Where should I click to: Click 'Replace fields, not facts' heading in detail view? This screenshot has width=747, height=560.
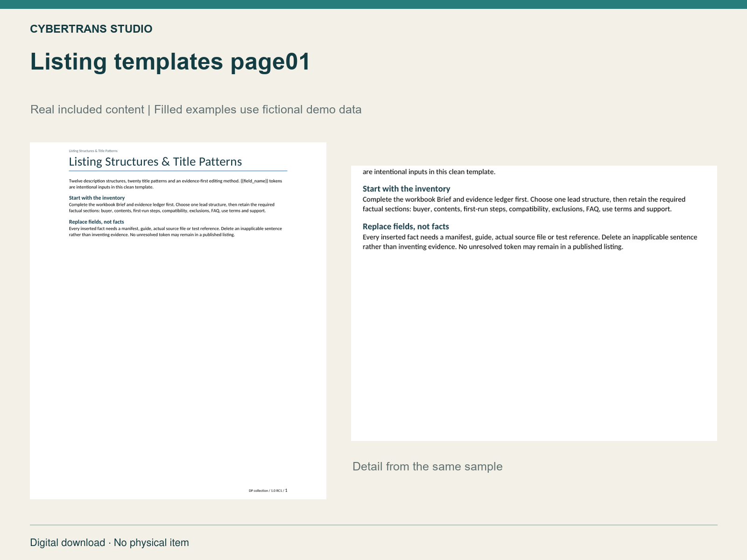(406, 226)
